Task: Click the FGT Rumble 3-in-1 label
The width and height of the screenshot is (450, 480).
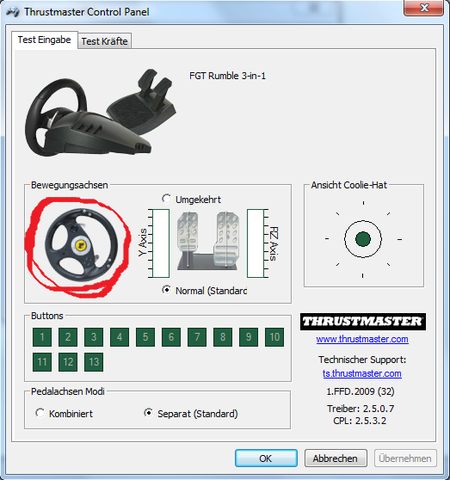Action: (228, 76)
